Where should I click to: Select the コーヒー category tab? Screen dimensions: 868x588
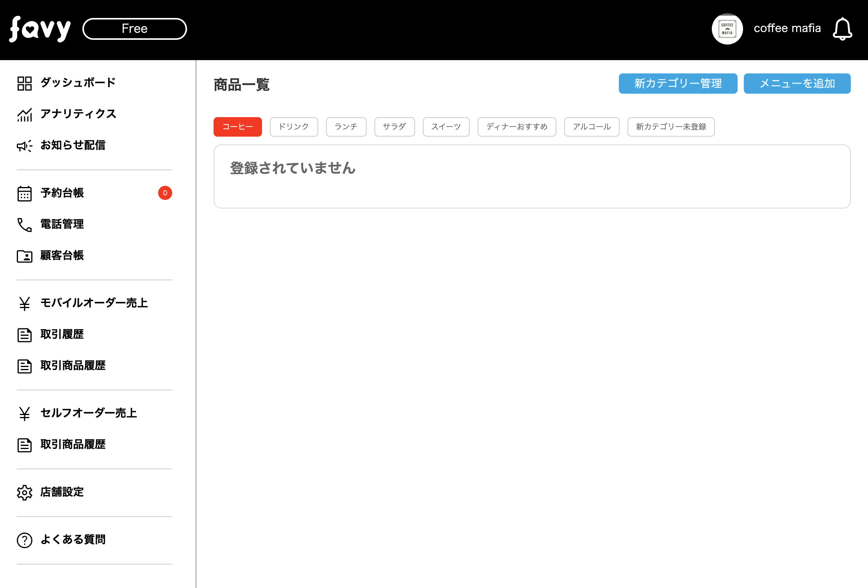click(x=237, y=127)
